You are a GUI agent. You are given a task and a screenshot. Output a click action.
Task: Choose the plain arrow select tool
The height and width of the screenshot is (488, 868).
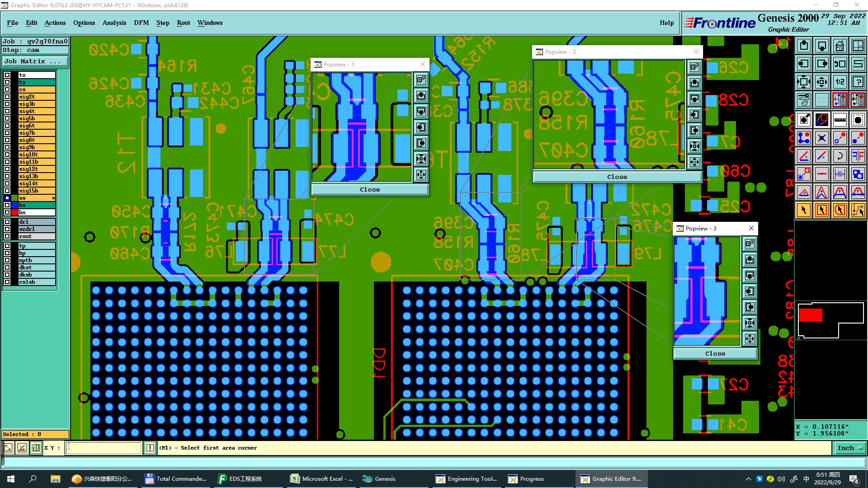(x=804, y=210)
